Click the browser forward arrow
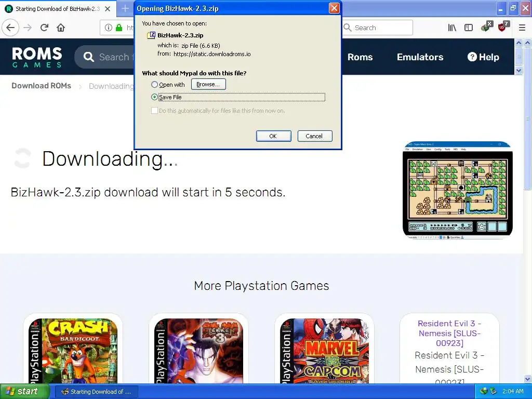Screen dimensions: 532x399 [x=28, y=28]
